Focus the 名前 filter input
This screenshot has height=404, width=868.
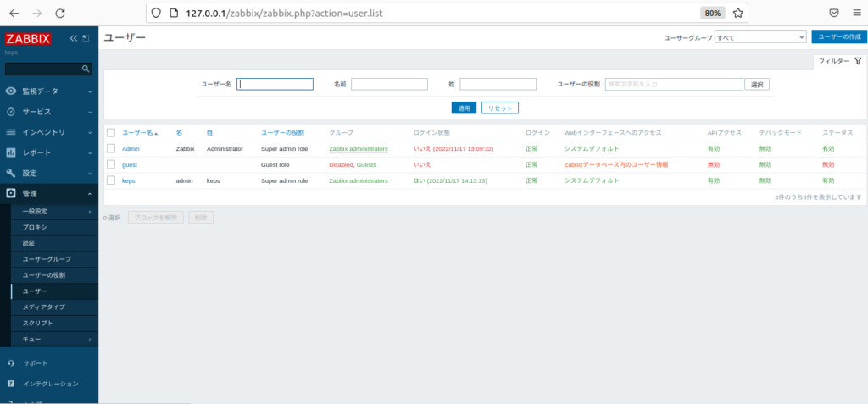(389, 84)
